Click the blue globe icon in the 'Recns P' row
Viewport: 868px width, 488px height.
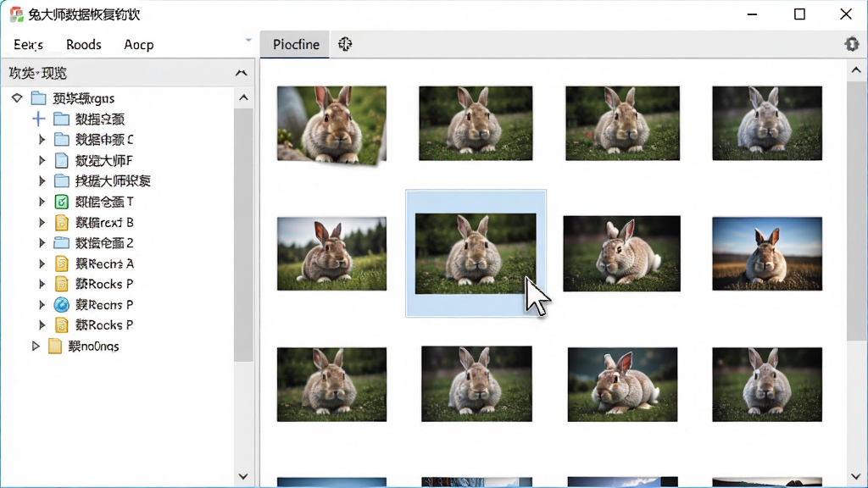pos(61,304)
